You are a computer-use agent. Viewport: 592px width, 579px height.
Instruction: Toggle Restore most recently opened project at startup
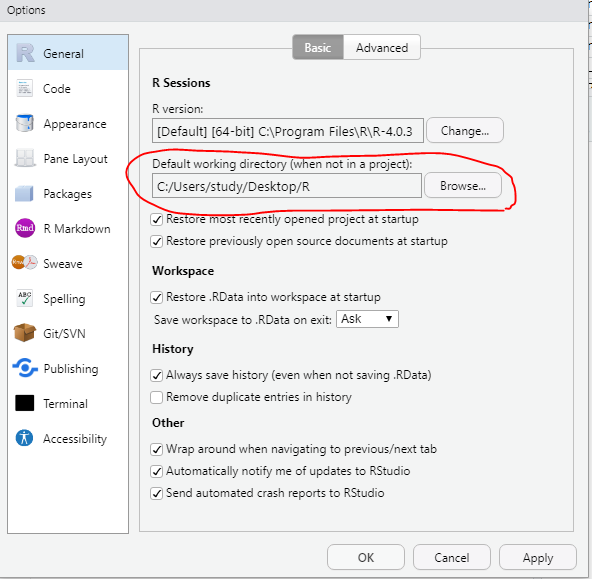coord(156,220)
